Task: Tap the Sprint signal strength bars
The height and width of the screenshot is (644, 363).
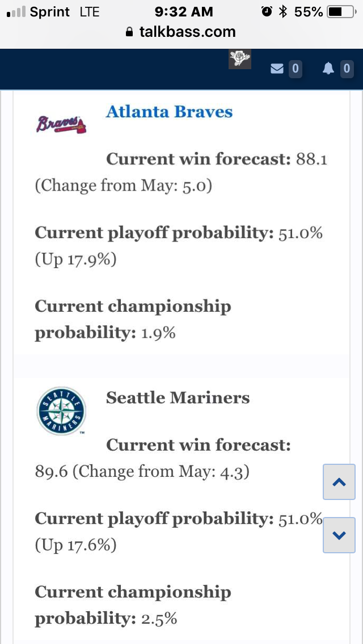Action: click(x=16, y=12)
